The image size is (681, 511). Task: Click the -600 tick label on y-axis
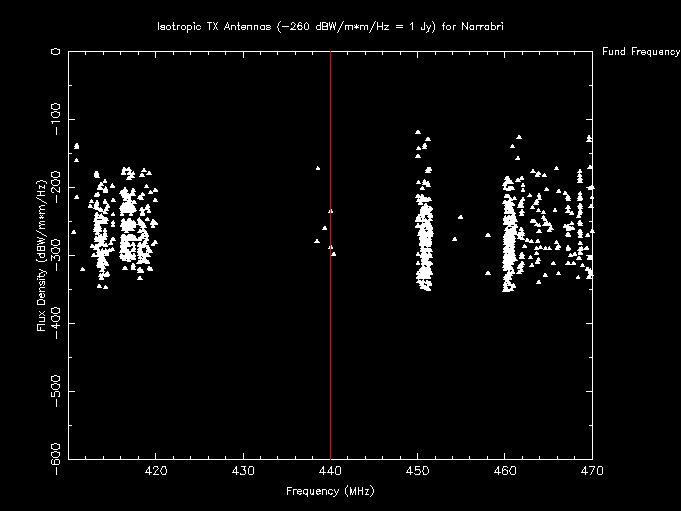[x=56, y=459]
